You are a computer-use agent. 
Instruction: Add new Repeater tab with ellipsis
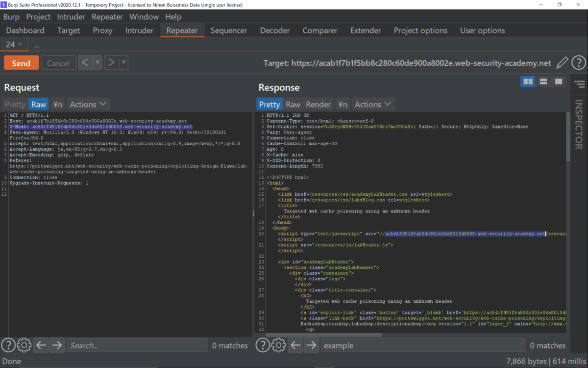pos(36,45)
